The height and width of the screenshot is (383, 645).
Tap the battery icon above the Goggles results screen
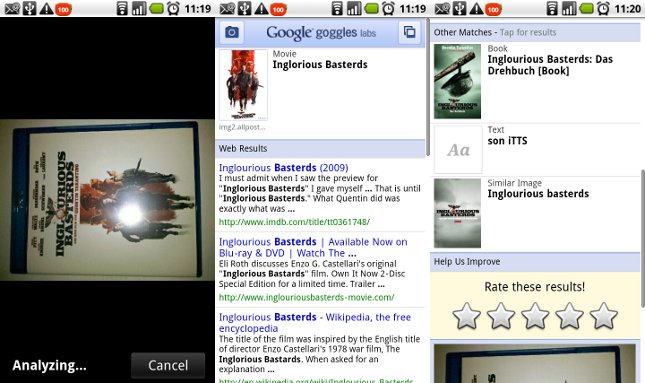pos(371,8)
